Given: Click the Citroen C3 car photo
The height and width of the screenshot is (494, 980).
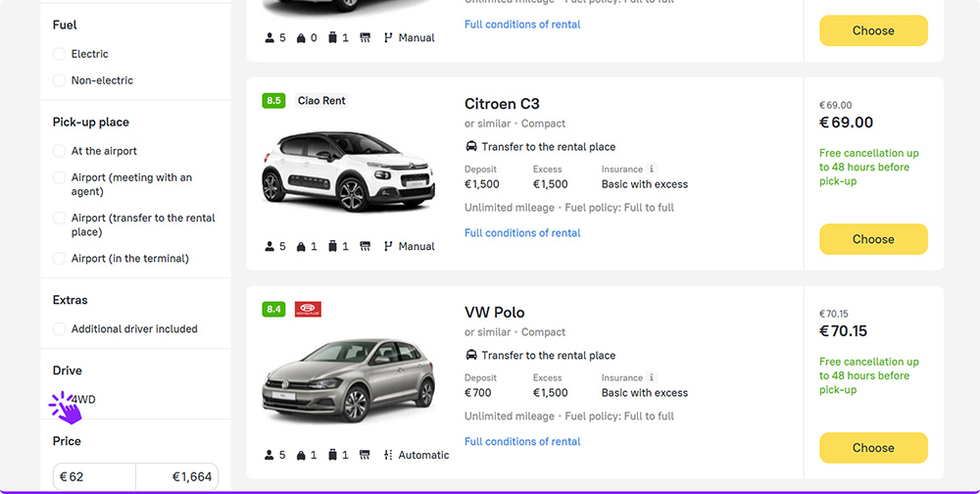Looking at the screenshot, I should pyautogui.click(x=348, y=172).
